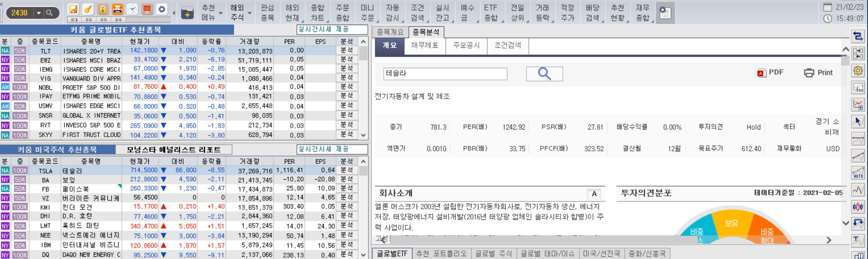Click 분석 button for TSLA row
Viewport: 868px width, 259px height.
[347, 170]
